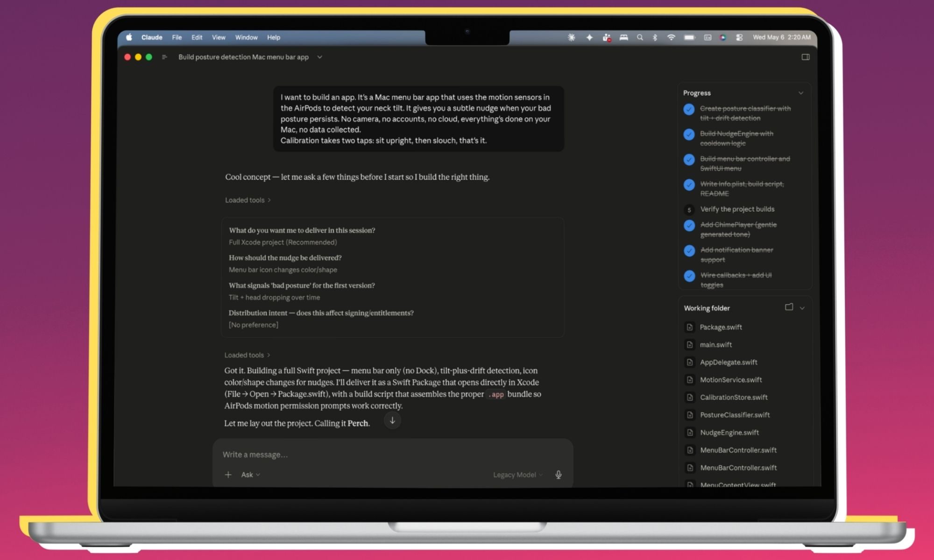Open the working folder with the folder icon
Screen dimensions: 934x560
pos(789,307)
